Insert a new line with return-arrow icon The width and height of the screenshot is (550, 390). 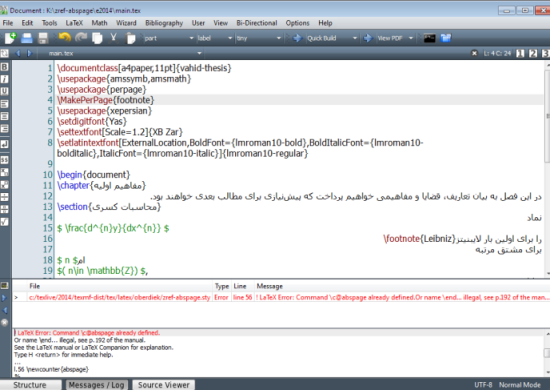click(5, 144)
